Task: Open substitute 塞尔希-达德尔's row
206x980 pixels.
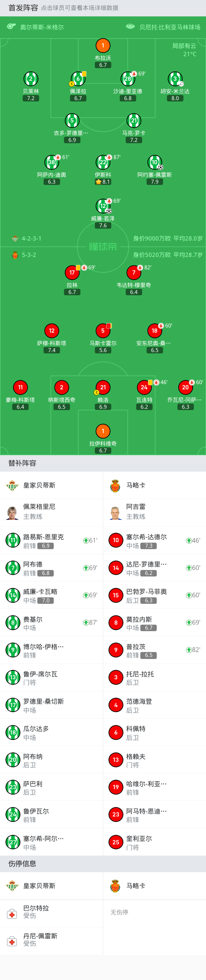Action: click(154, 540)
